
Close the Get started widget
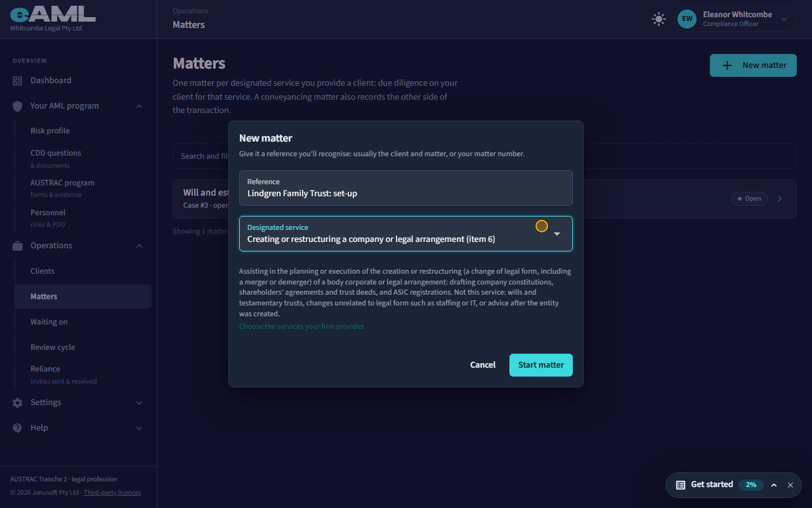pos(790,485)
